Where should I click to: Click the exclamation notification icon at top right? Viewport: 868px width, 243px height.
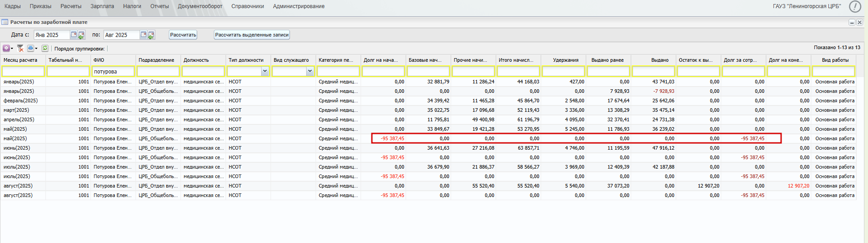click(x=854, y=6)
